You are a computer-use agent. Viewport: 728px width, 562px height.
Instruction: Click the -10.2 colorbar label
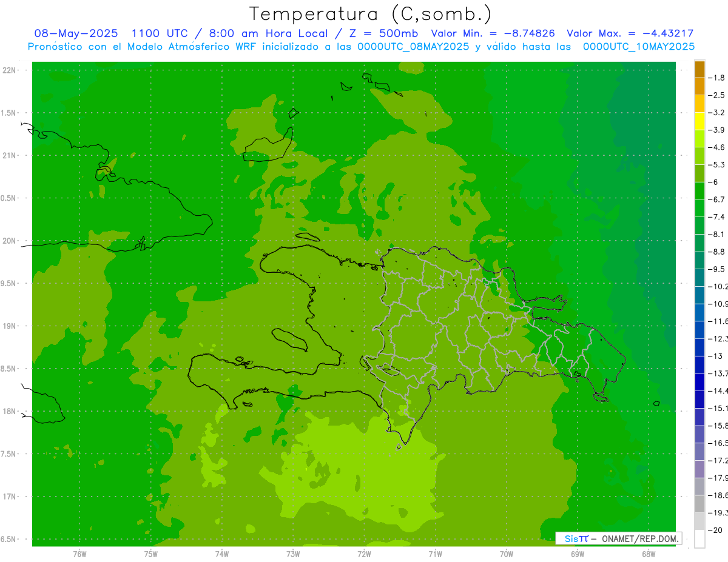[x=718, y=286]
